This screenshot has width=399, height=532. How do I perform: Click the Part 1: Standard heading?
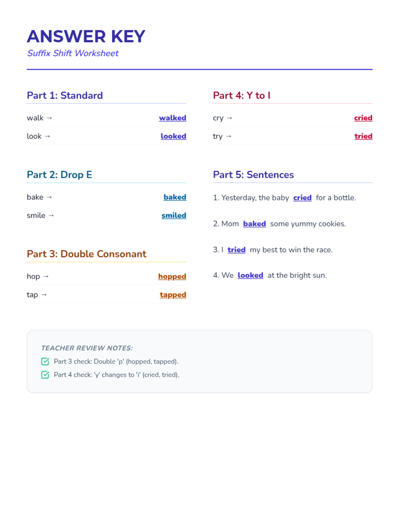(65, 95)
